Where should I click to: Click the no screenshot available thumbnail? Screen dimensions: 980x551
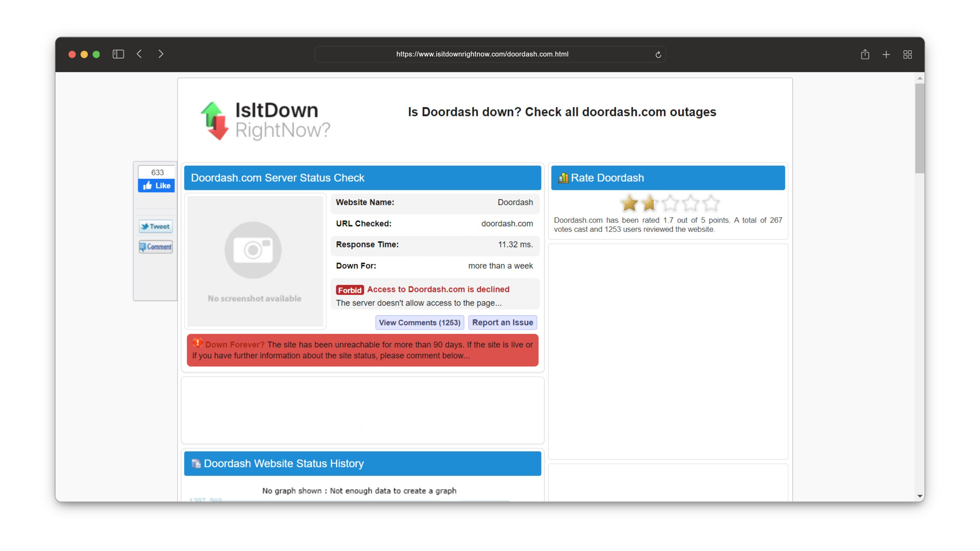(255, 261)
